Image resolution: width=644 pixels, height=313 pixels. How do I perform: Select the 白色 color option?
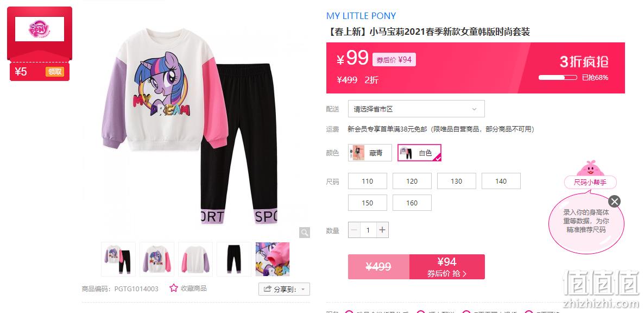(419, 153)
